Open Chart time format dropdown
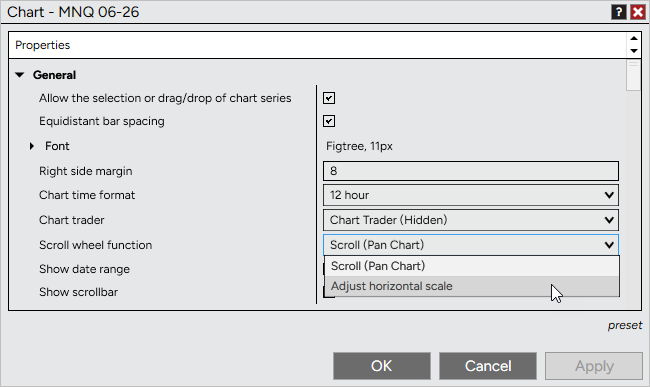Image resolution: width=650 pixels, height=387 pixels. [x=471, y=195]
